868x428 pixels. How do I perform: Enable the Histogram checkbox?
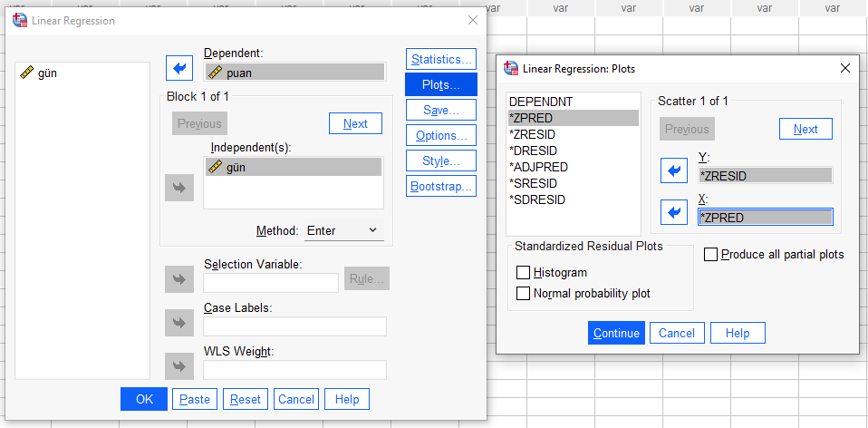click(x=523, y=272)
